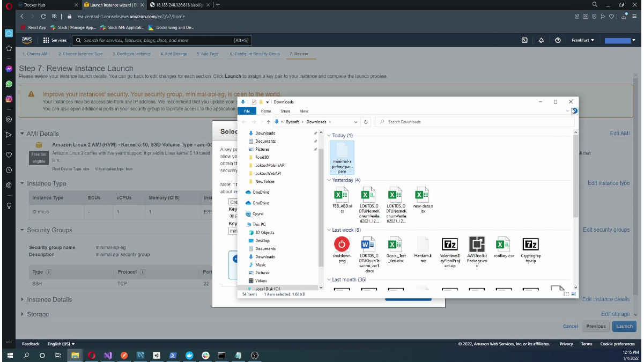
Task: Open Docker icon in taskbar
Action: [189, 355]
